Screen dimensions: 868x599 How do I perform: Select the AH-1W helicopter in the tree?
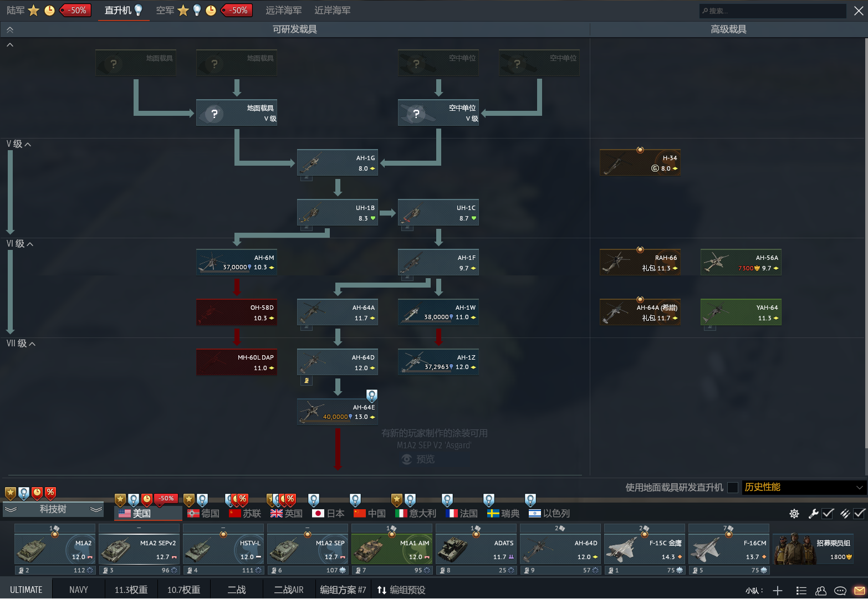coord(438,313)
